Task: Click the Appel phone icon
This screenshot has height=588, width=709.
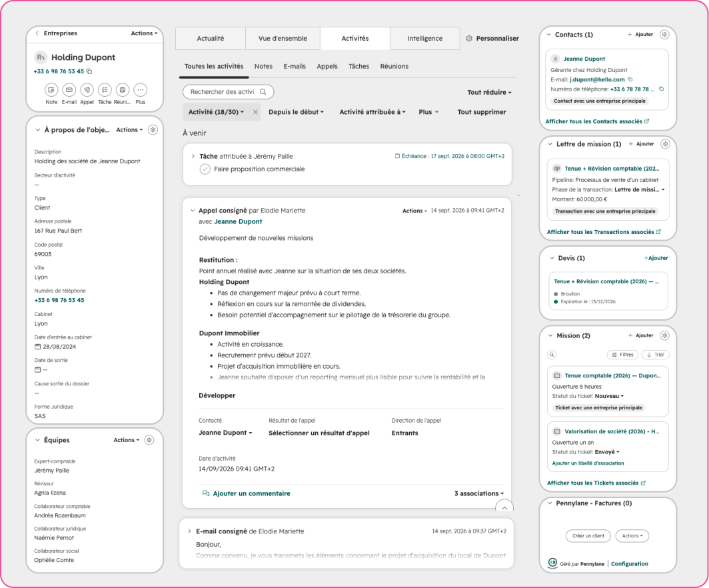Action: coord(87,90)
